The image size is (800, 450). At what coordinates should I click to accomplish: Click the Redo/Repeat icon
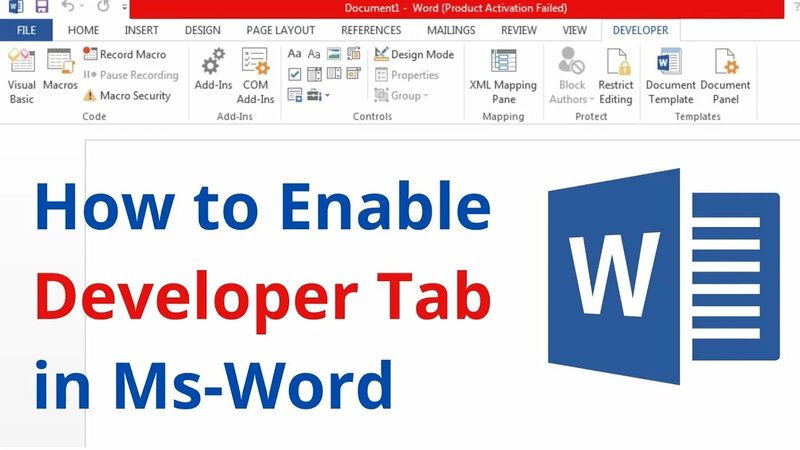pos(103,6)
